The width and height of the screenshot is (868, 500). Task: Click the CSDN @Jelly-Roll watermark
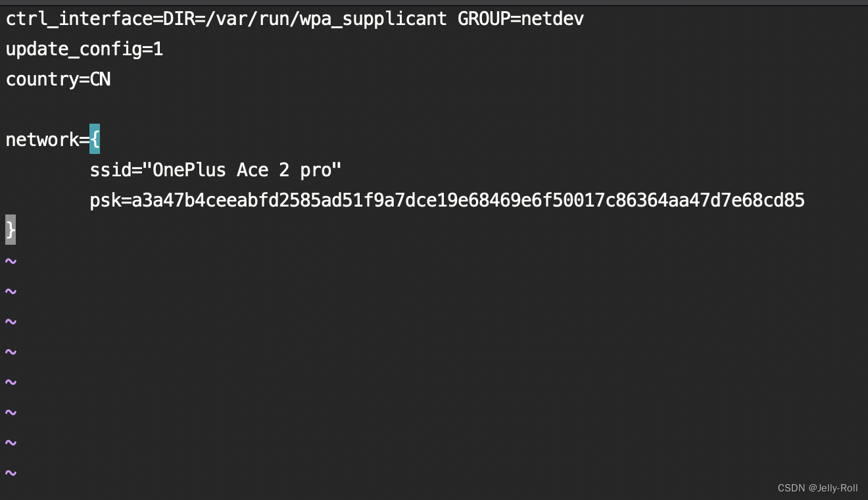[817, 488]
